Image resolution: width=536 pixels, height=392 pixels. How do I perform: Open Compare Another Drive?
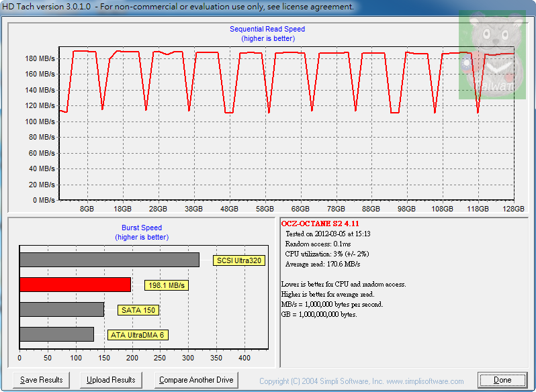(196, 380)
